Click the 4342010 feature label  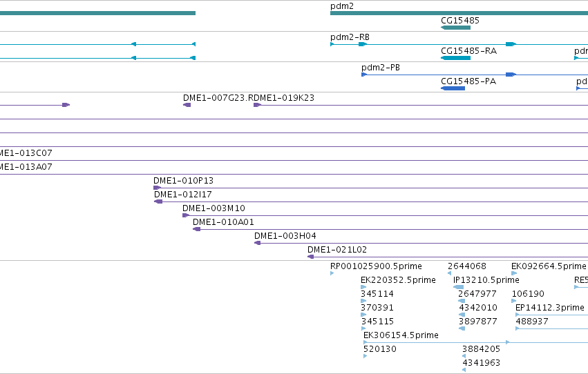(478, 308)
